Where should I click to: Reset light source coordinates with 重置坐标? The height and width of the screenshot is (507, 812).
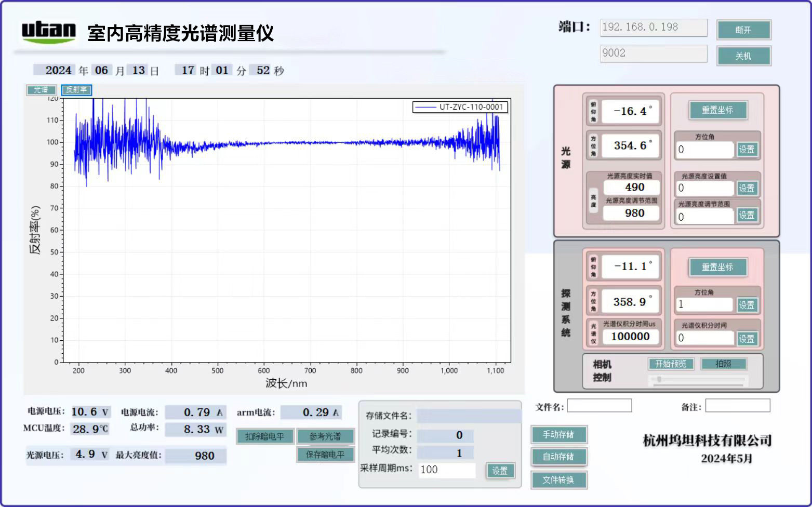coord(718,110)
